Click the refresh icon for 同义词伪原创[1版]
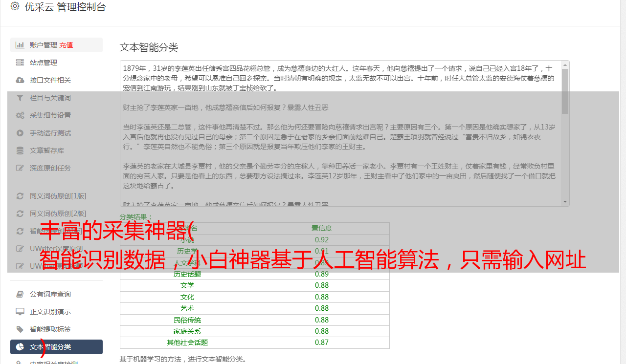This screenshot has width=626, height=364. 20,196
